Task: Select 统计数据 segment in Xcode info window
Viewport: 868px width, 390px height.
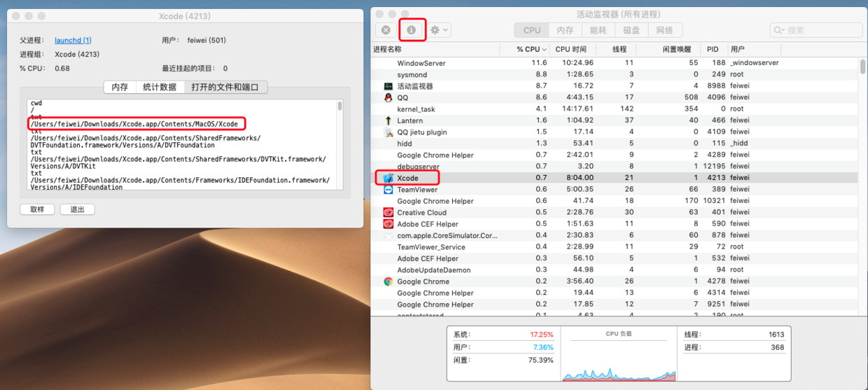Action: pyautogui.click(x=160, y=88)
